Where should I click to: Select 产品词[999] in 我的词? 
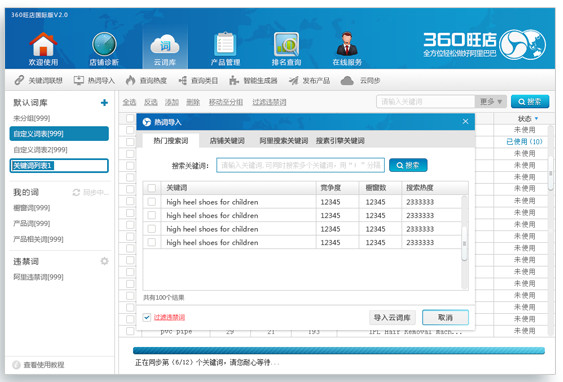pos(32,223)
